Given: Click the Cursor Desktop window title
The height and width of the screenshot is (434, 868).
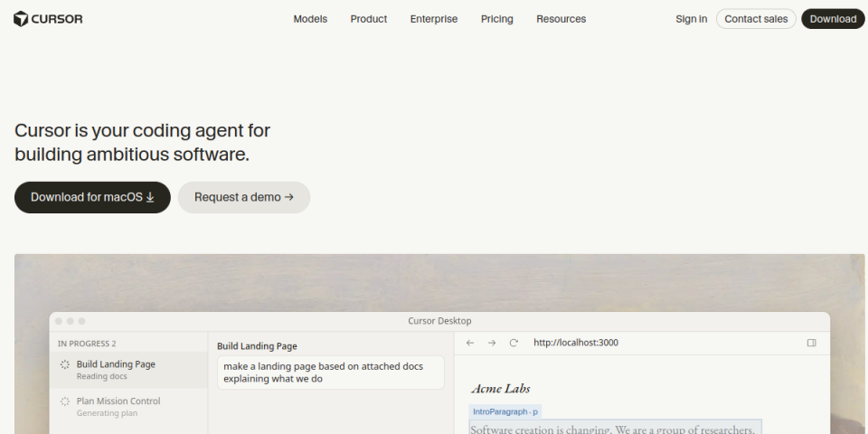Looking at the screenshot, I should pos(439,321).
